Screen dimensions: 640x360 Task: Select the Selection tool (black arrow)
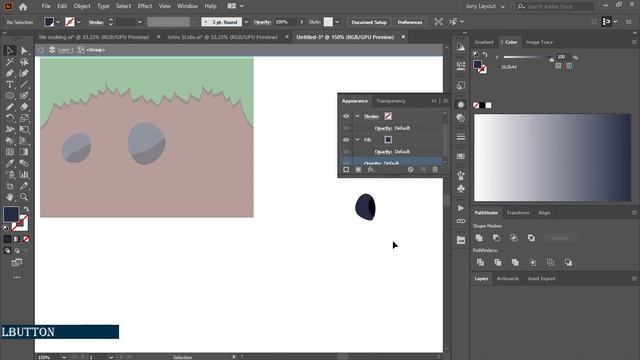(10, 51)
